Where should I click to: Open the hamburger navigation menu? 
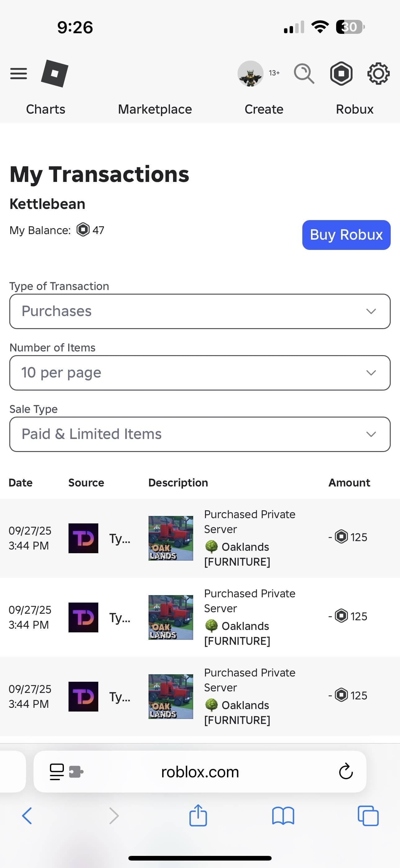[19, 74]
